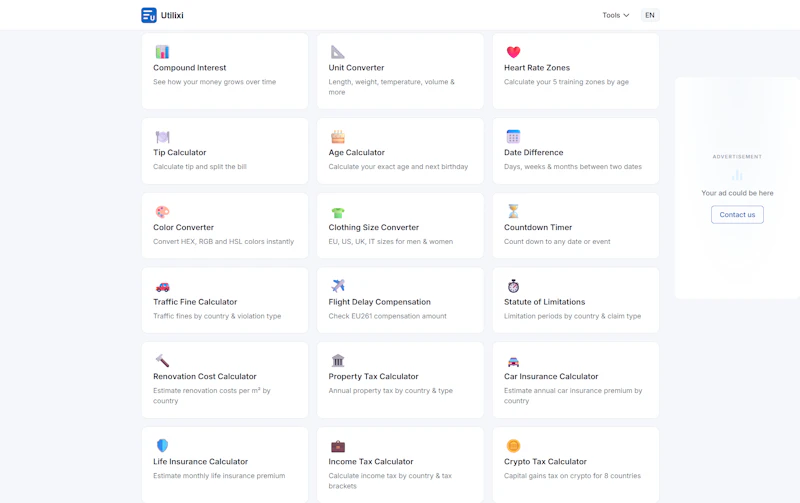
Task: Click the Countdown Timer hourglass icon
Action: (513, 211)
